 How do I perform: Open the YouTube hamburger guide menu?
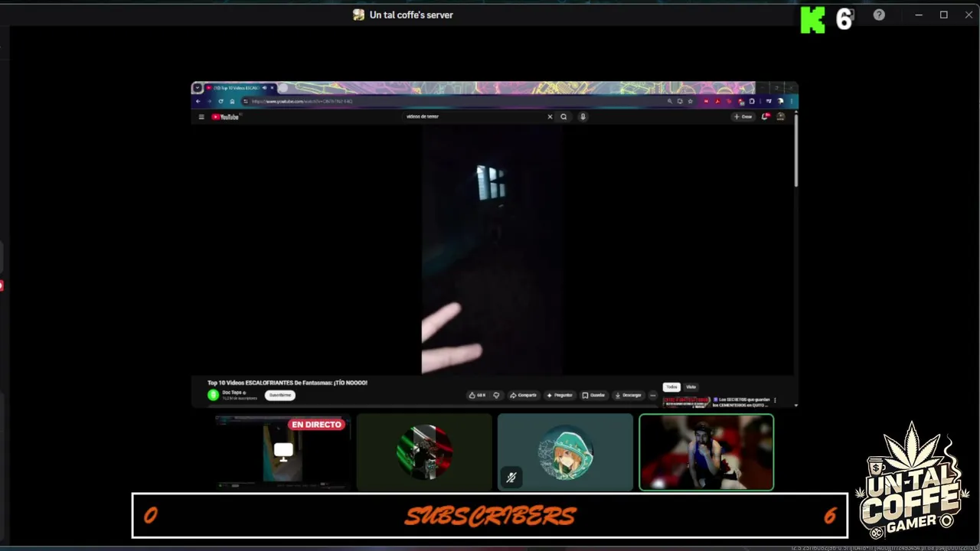(x=201, y=117)
